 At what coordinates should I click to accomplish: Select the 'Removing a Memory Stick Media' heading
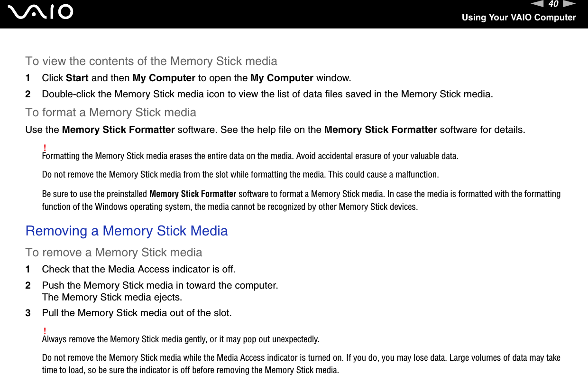click(127, 231)
